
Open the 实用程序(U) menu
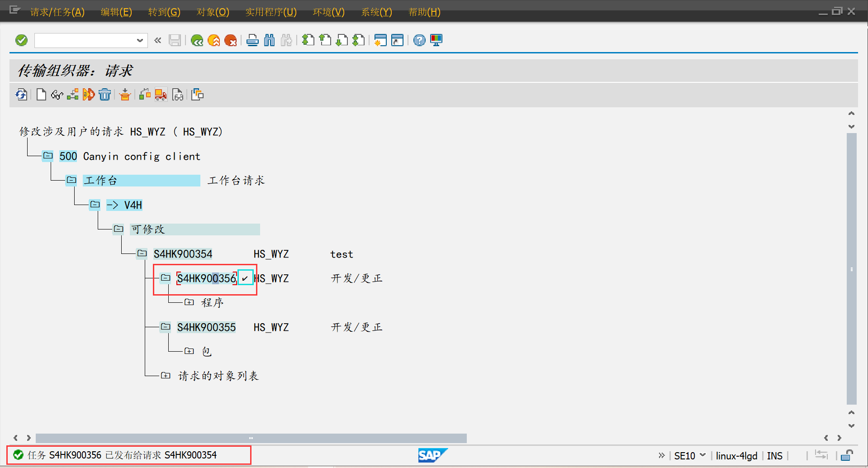271,12
